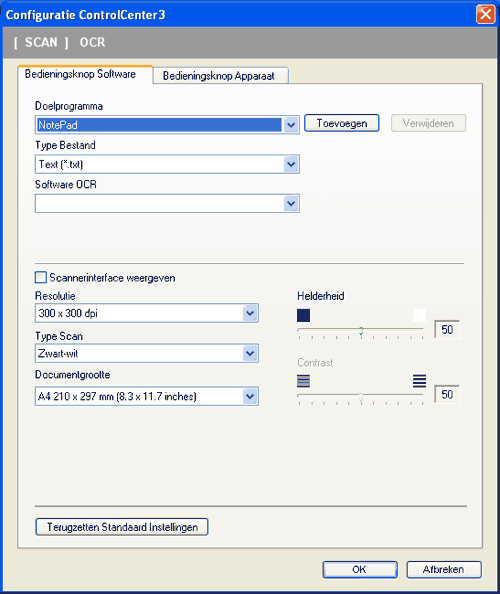
Task: Click the high contrast lines icon
Action: pyautogui.click(x=419, y=381)
